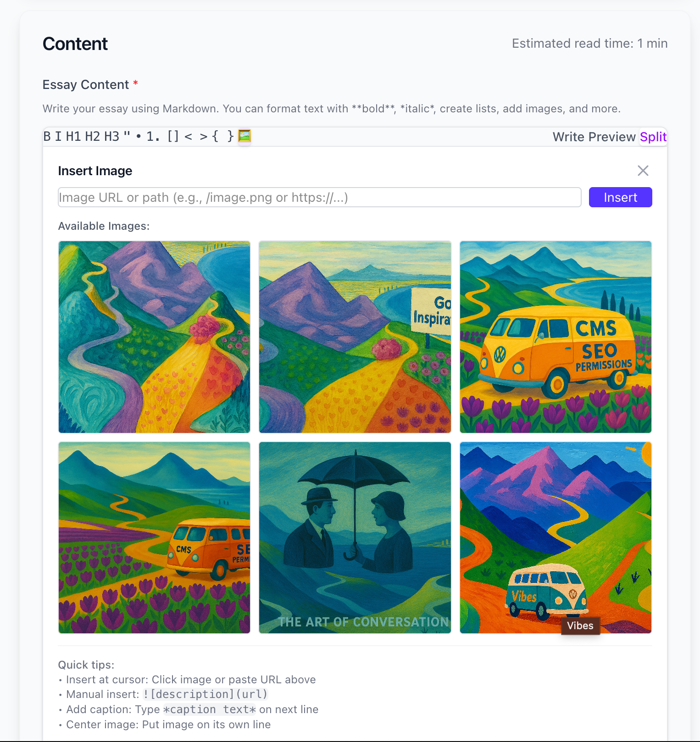This screenshot has width=700, height=742.
Task: Insert a bullet list item
Action: pyautogui.click(x=139, y=137)
